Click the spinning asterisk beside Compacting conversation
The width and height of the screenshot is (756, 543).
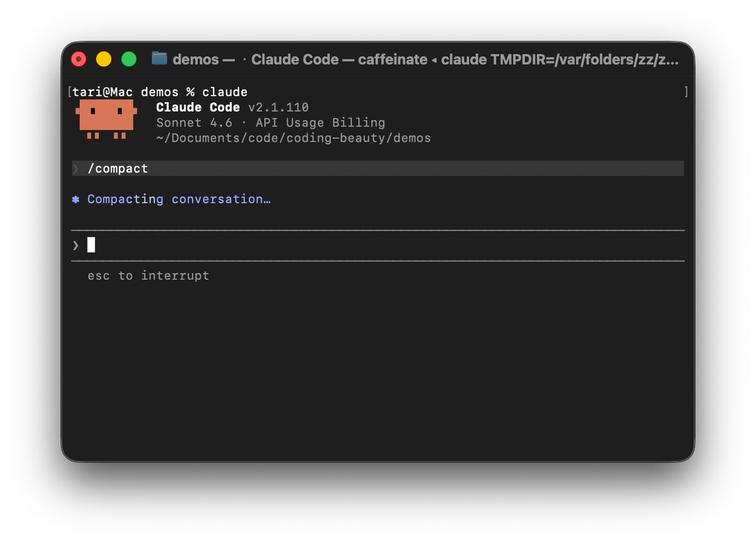point(76,199)
